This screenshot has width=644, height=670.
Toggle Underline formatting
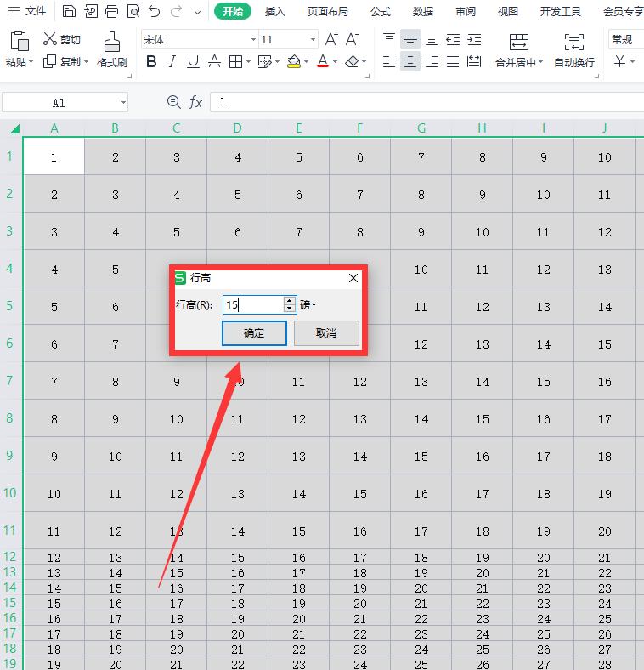click(x=193, y=62)
